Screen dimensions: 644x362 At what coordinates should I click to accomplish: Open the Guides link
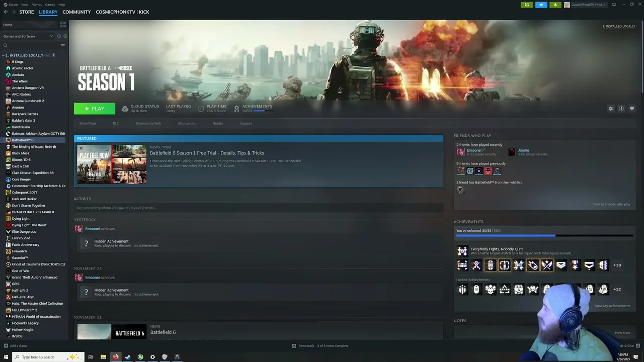[x=218, y=123]
